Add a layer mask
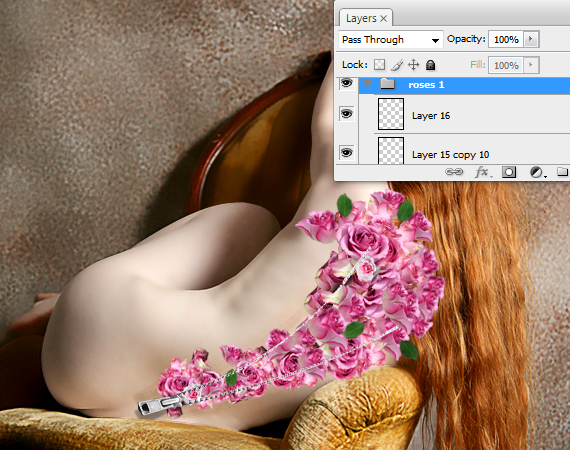 click(509, 172)
